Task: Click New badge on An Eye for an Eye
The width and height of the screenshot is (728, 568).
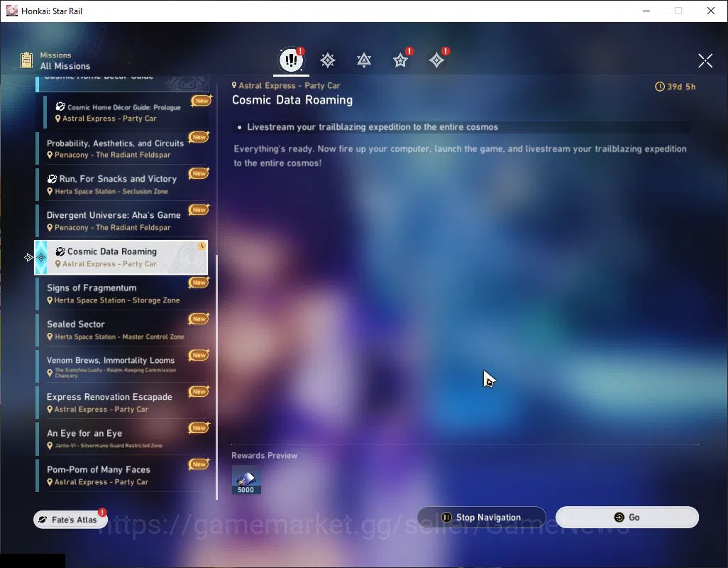Action: tap(199, 427)
